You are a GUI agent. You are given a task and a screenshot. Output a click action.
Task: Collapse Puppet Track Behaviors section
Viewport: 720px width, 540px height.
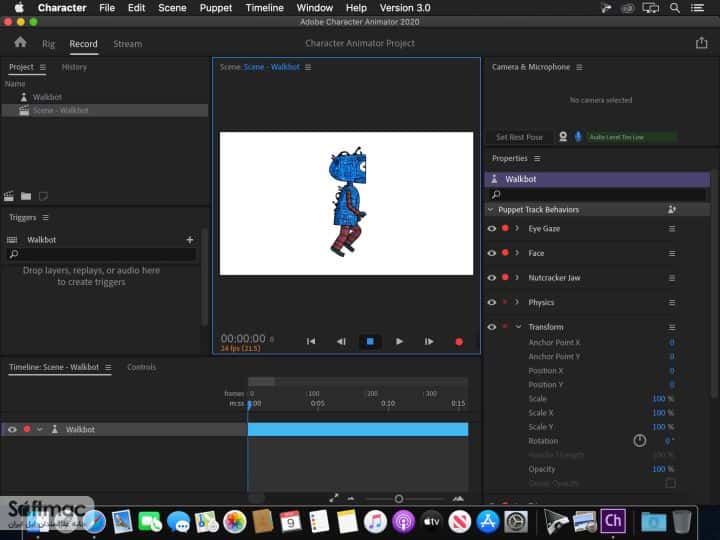click(490, 210)
